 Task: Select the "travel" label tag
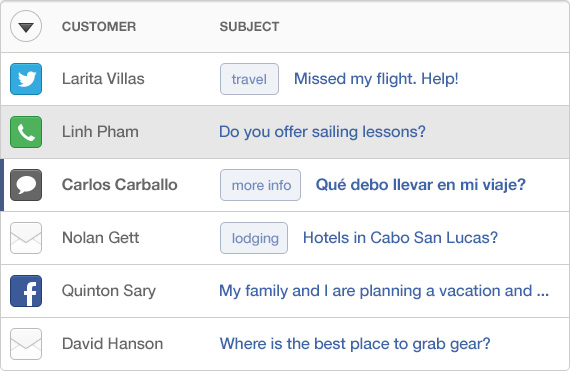[x=249, y=79]
